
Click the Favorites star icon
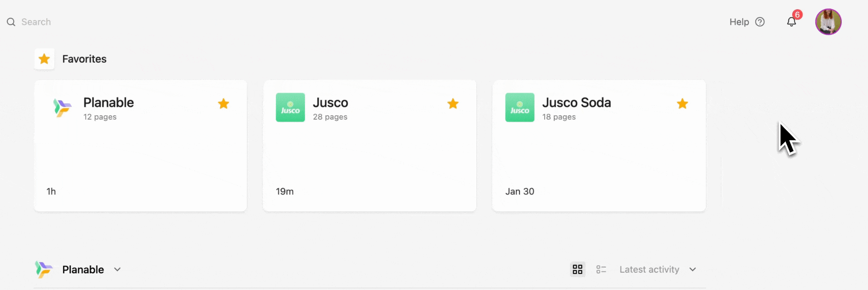44,59
